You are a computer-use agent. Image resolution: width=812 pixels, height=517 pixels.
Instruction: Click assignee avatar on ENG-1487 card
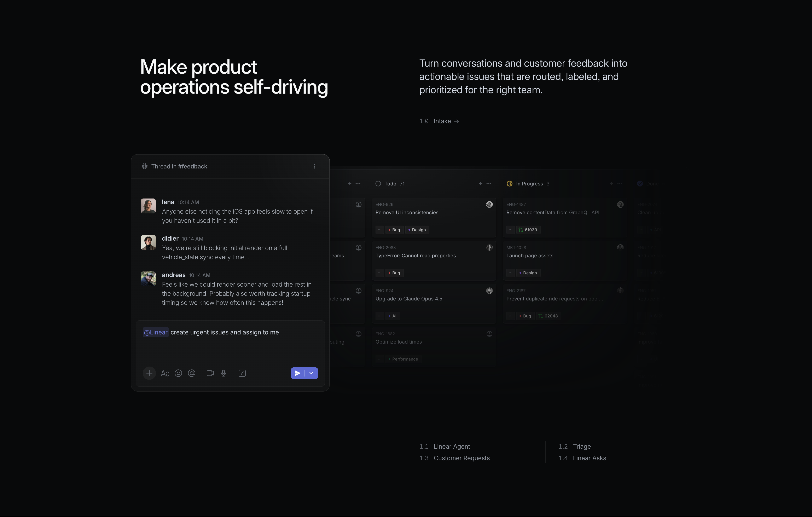[620, 204]
